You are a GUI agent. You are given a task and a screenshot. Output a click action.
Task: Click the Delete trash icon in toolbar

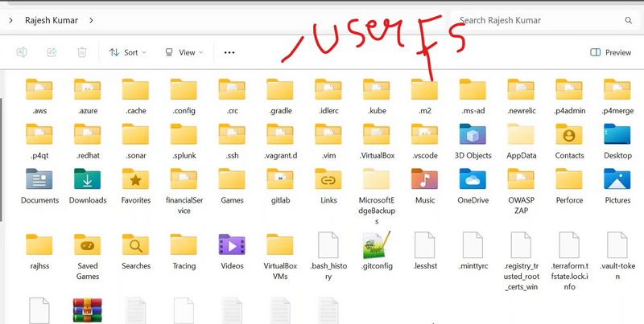pyautogui.click(x=81, y=52)
